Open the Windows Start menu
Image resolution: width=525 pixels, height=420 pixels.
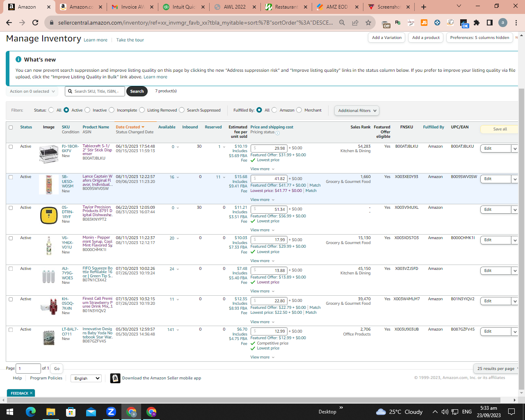[10, 412]
